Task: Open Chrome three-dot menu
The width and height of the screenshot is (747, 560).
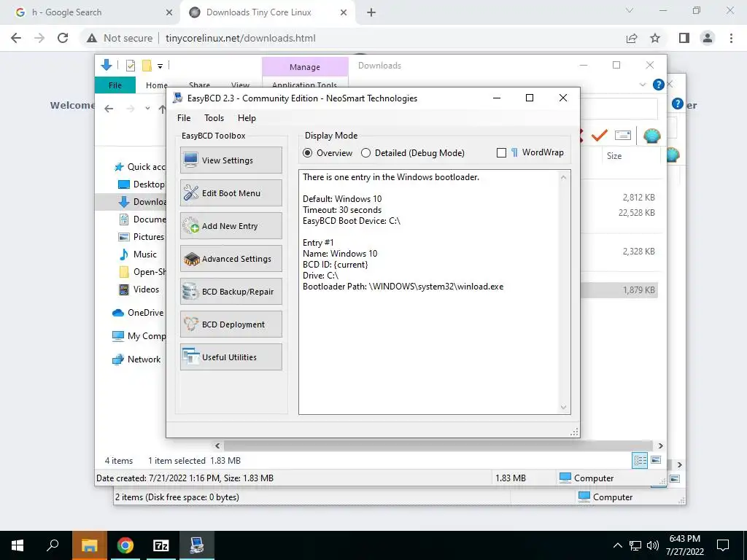Action: 731,38
